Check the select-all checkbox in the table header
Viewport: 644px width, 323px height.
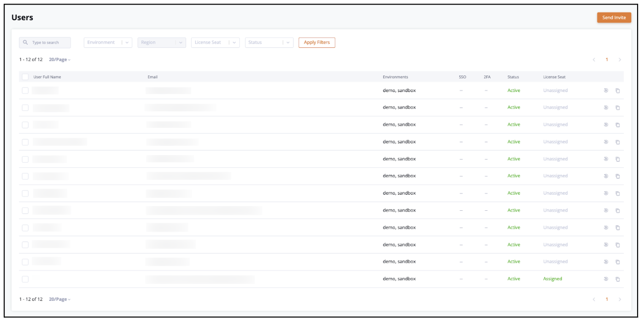click(26, 77)
